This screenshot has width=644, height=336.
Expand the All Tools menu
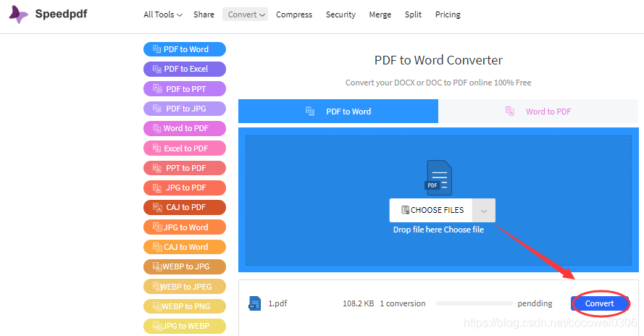[163, 14]
